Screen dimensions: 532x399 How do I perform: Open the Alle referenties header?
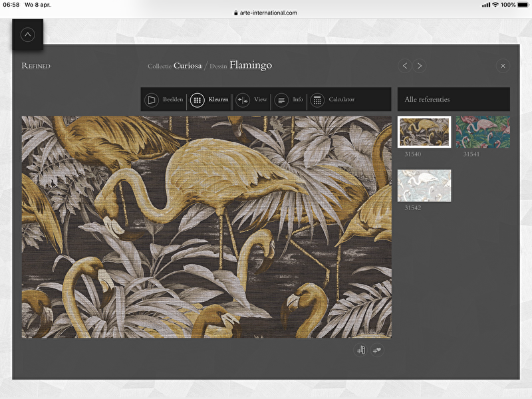point(454,99)
